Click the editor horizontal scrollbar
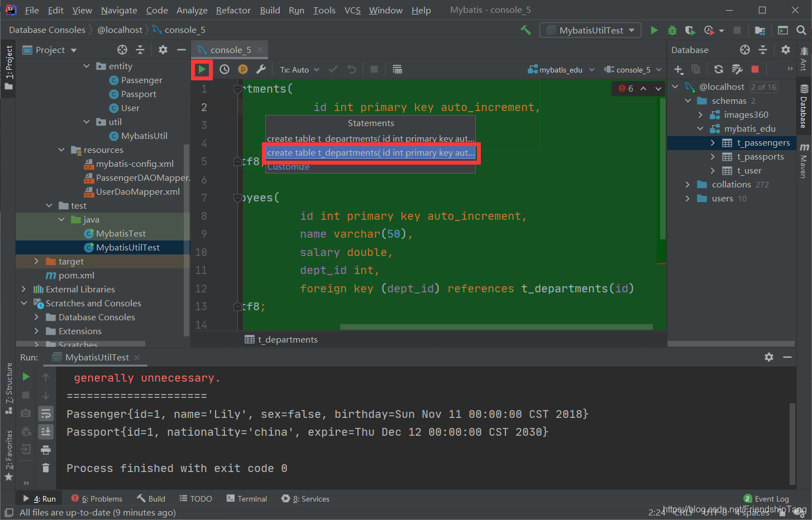The height and width of the screenshot is (520, 812). (x=496, y=327)
